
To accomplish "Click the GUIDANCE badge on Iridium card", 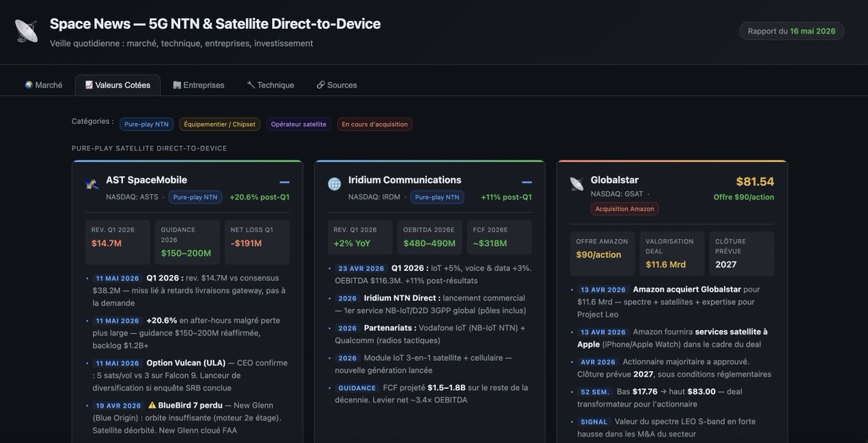I will [357, 388].
